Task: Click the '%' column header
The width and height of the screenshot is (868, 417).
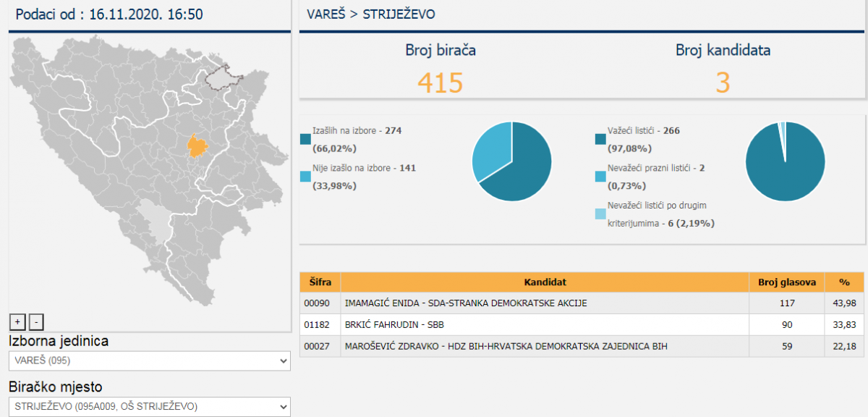Action: [844, 282]
